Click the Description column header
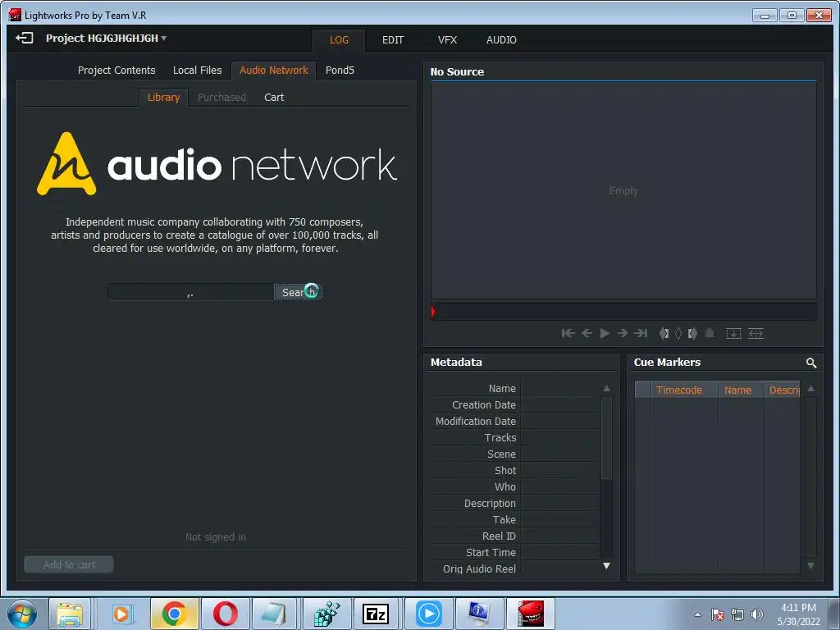The height and width of the screenshot is (630, 840). (x=783, y=390)
